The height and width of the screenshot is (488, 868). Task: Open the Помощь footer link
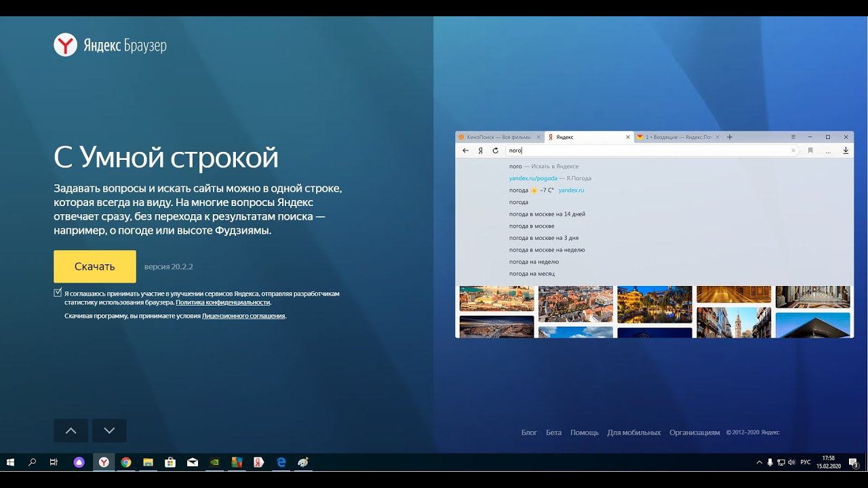(x=585, y=432)
